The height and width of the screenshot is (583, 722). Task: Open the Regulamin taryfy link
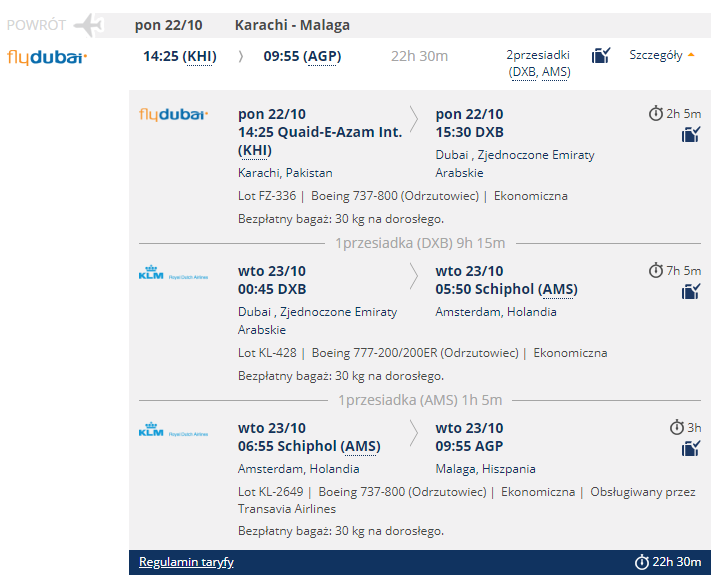coord(186,562)
